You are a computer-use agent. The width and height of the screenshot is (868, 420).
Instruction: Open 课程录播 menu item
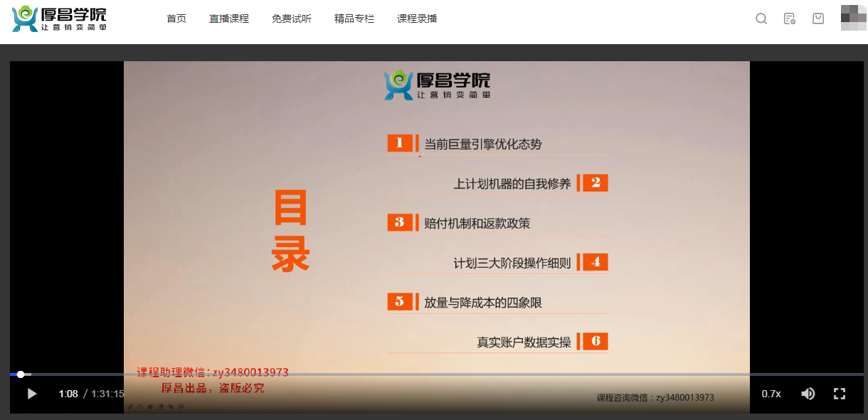click(417, 19)
